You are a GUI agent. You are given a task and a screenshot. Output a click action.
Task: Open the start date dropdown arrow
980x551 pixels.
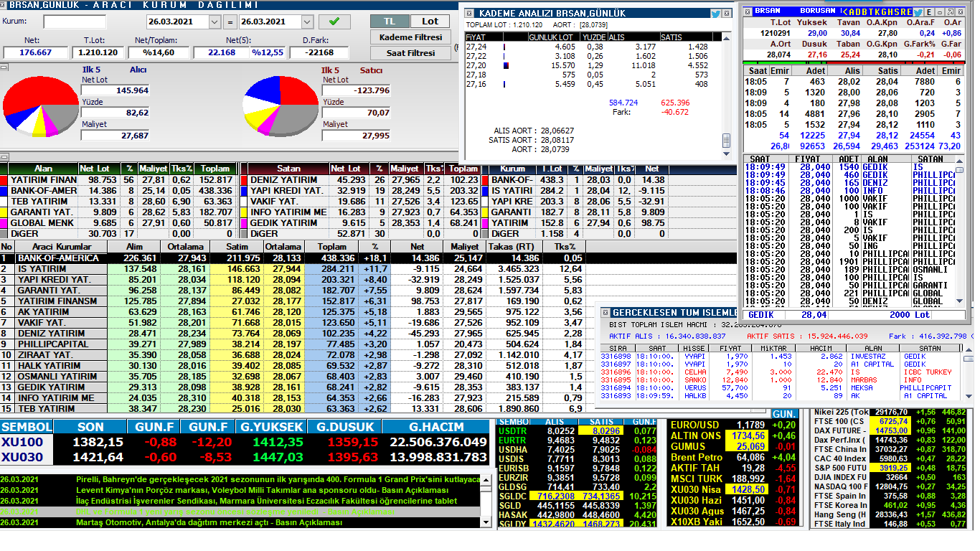215,22
